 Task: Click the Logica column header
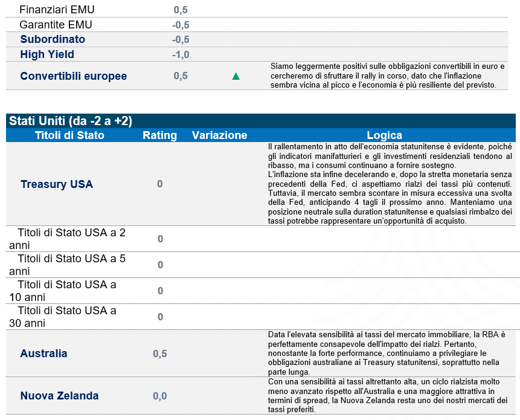[384, 135]
